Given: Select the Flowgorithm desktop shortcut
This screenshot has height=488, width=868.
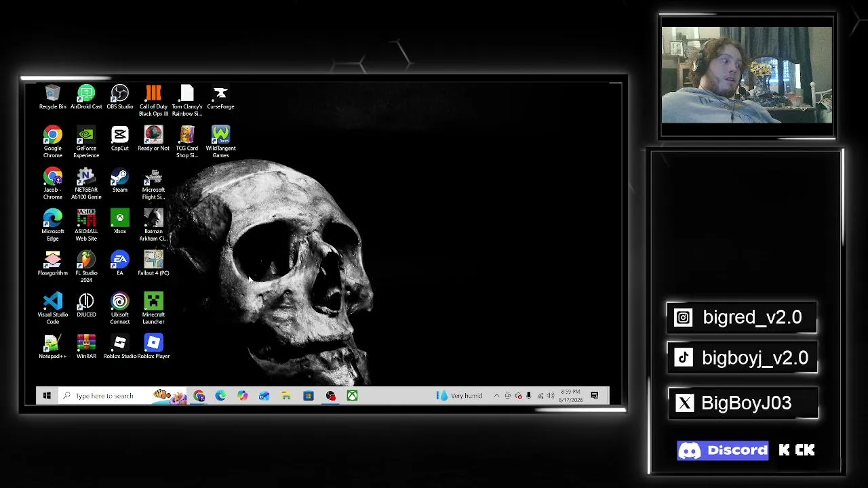Looking at the screenshot, I should pos(52,263).
